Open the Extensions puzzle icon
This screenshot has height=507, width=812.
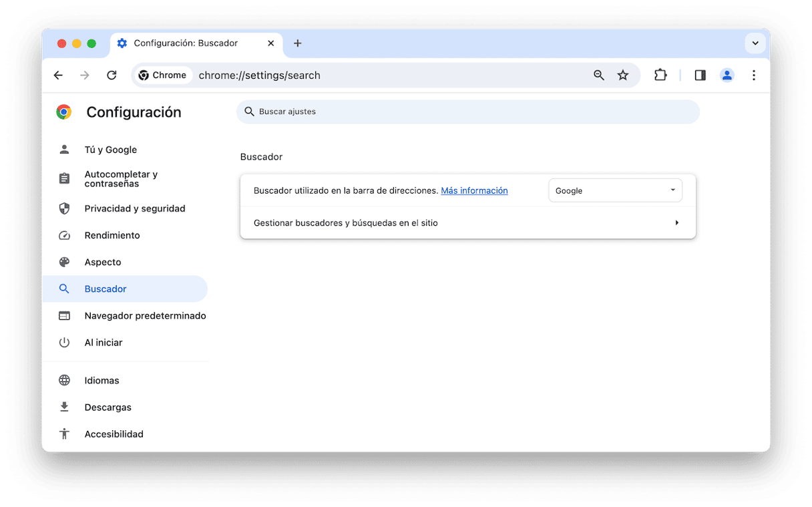click(x=660, y=75)
